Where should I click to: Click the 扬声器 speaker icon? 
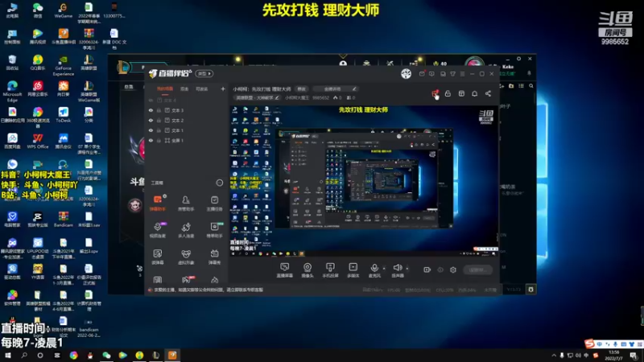pos(397,268)
